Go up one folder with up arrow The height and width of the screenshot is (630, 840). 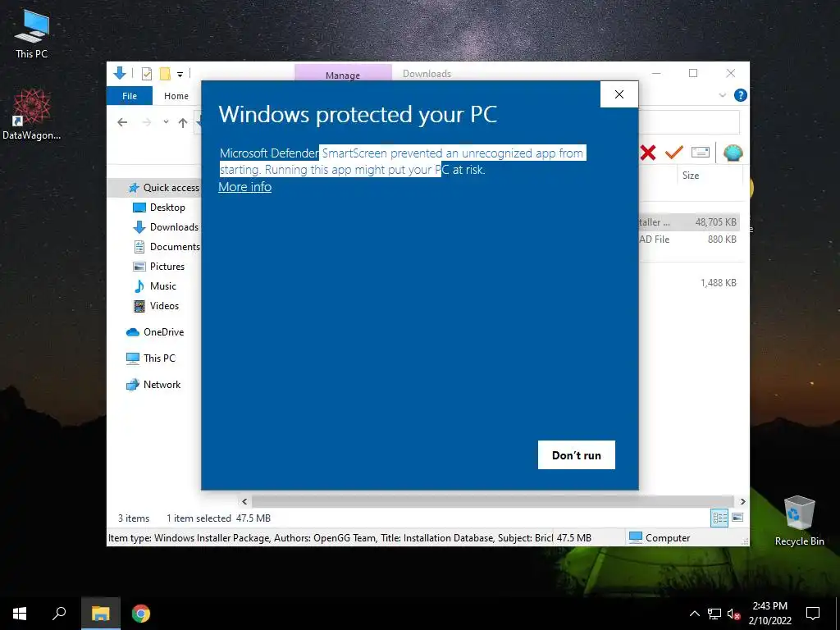tap(183, 123)
